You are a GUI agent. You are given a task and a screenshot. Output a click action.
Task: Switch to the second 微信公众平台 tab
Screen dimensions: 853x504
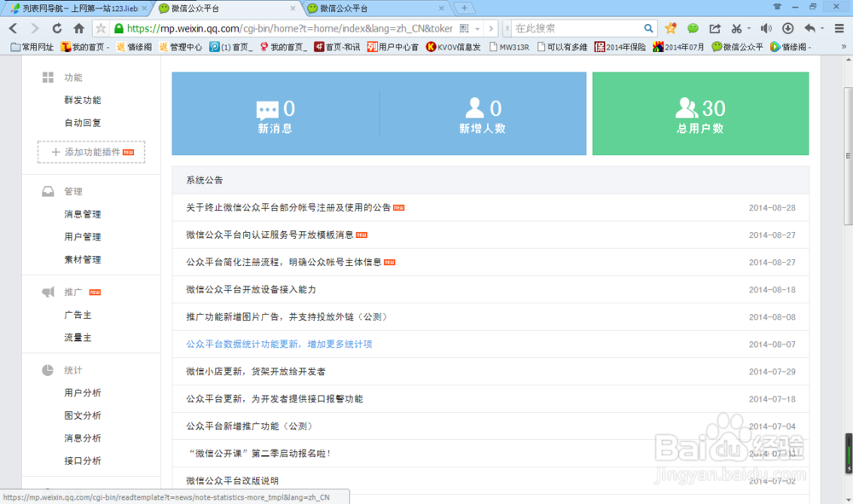click(x=226, y=9)
